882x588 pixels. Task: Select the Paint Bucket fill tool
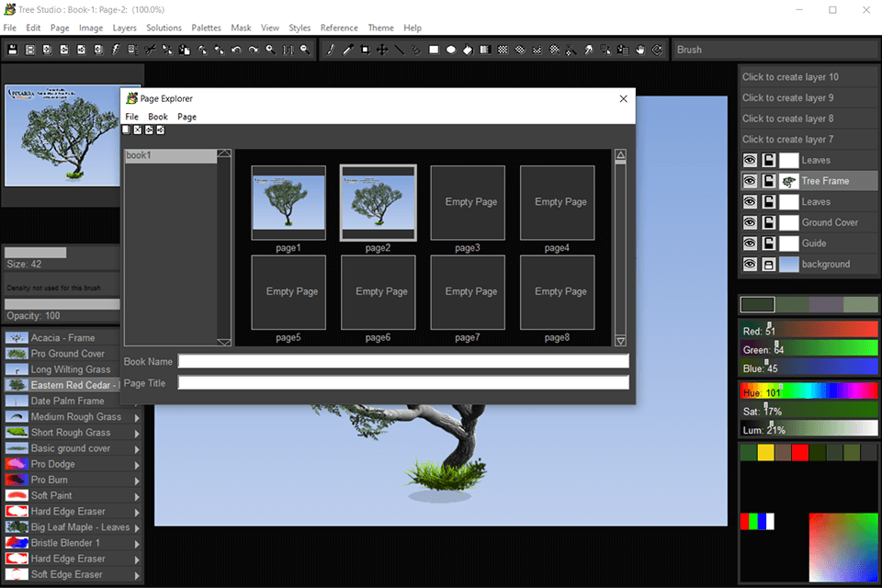point(468,50)
